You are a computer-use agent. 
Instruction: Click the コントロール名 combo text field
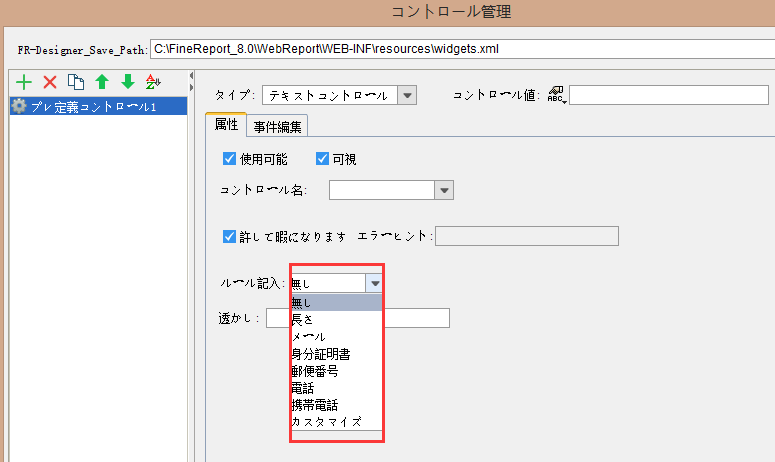[382, 190]
